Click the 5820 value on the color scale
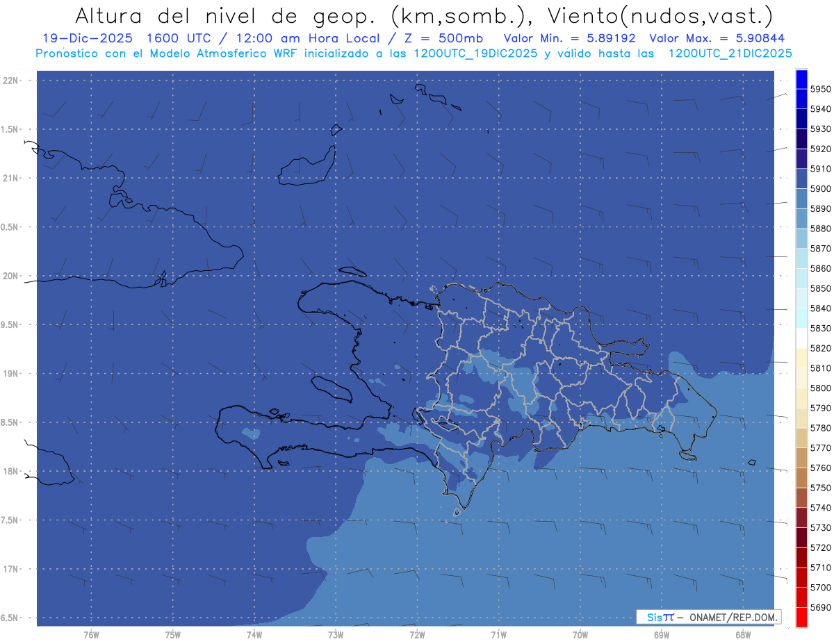The height and width of the screenshot is (644, 834). click(821, 348)
